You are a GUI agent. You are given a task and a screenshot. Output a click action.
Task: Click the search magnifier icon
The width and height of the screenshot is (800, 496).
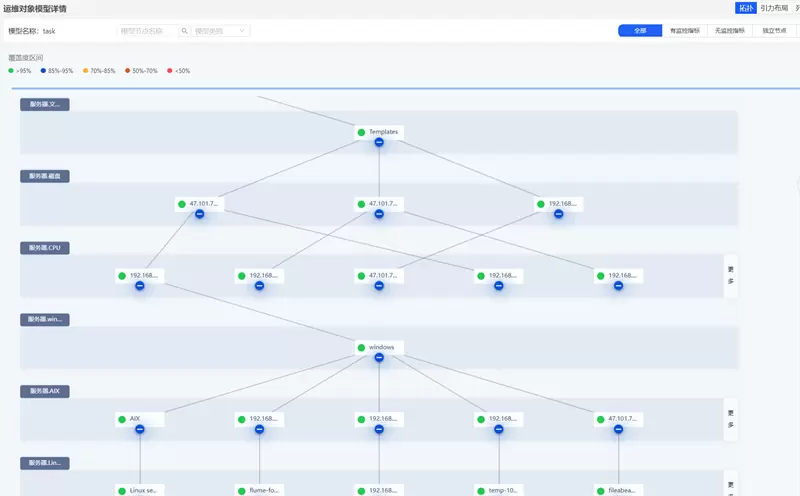[185, 31]
